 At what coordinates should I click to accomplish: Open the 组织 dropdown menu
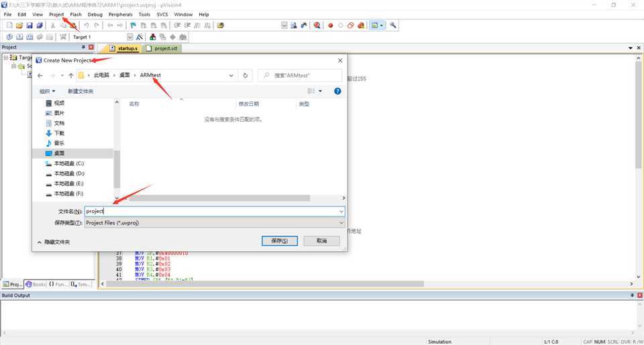pyautogui.click(x=47, y=91)
